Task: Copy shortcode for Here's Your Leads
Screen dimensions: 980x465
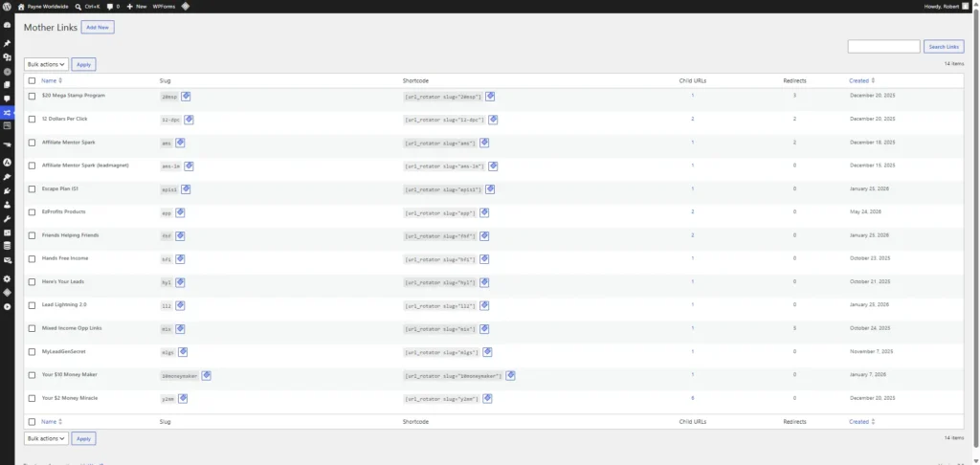Action: [x=483, y=282]
